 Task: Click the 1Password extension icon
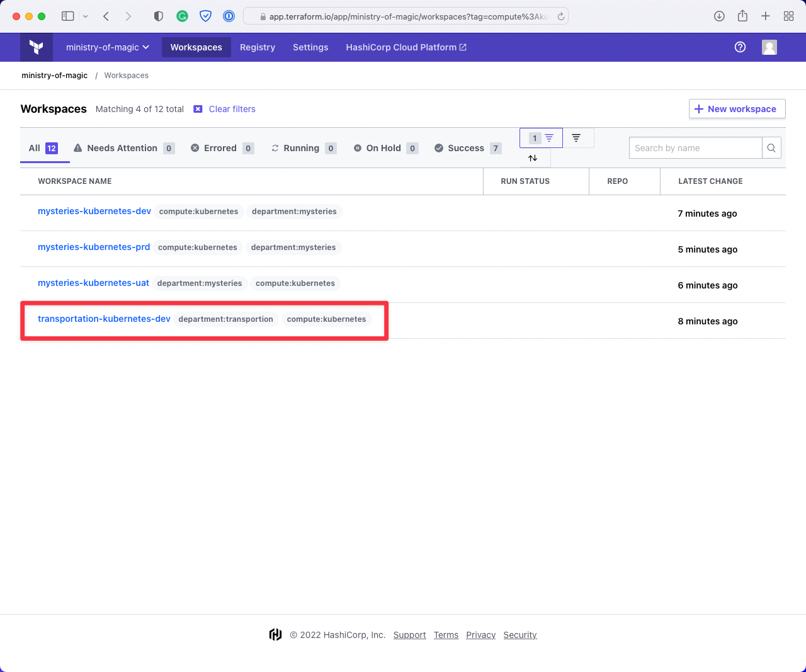[229, 16]
